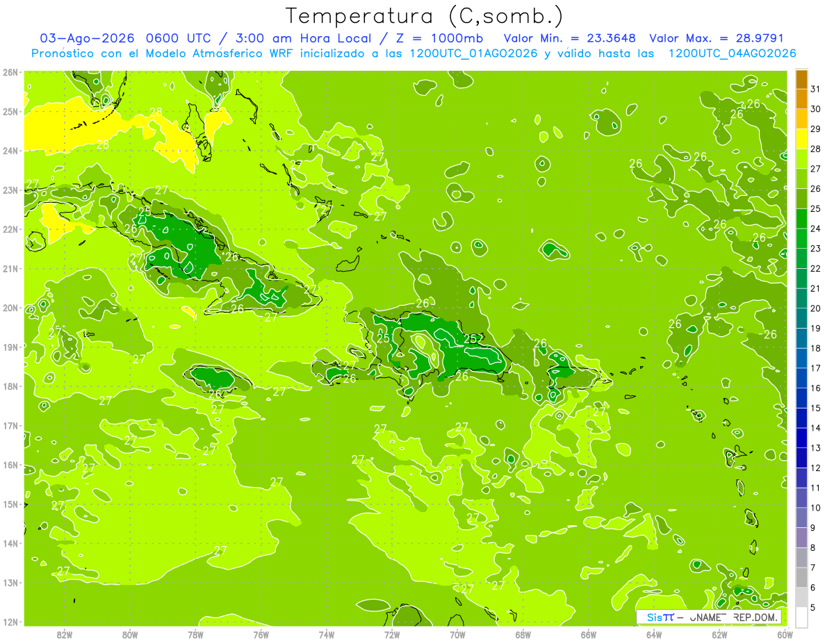
Task: Click the "5" label on the color bar
Action: pos(813,607)
